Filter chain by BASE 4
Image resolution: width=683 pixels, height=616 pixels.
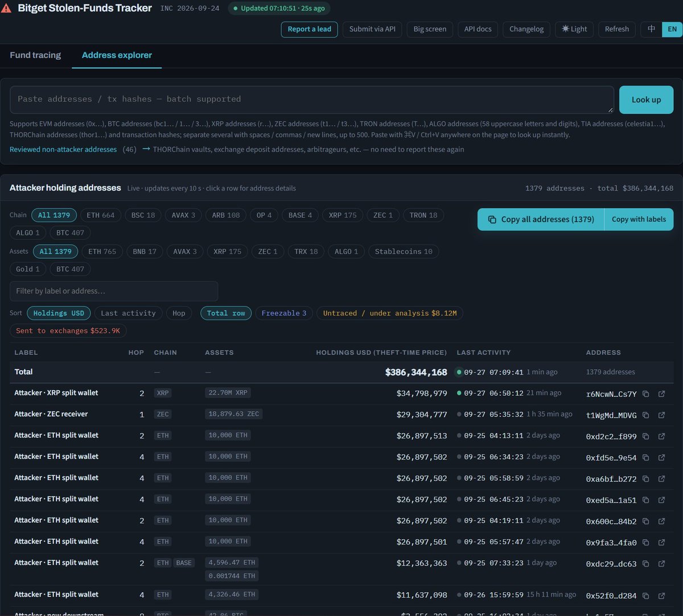click(300, 215)
